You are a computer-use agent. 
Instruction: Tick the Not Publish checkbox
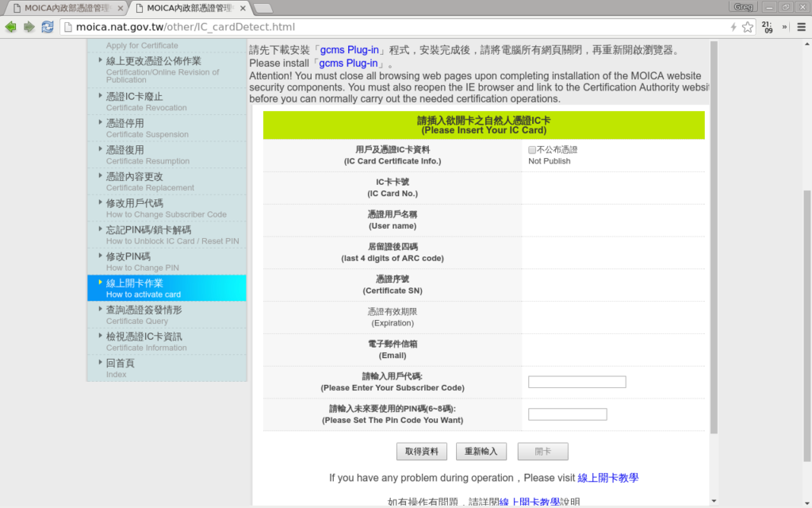tap(532, 150)
